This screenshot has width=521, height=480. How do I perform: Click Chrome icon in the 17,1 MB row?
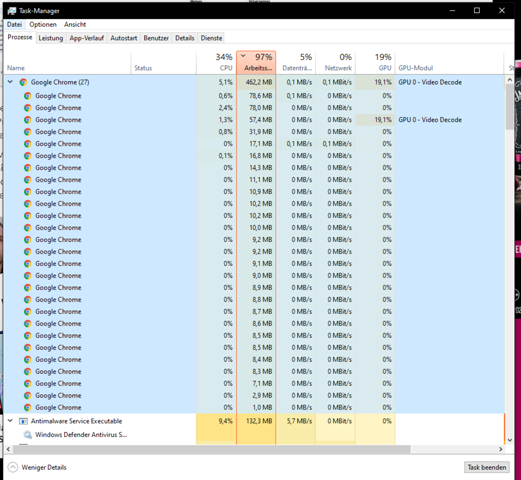click(28, 144)
